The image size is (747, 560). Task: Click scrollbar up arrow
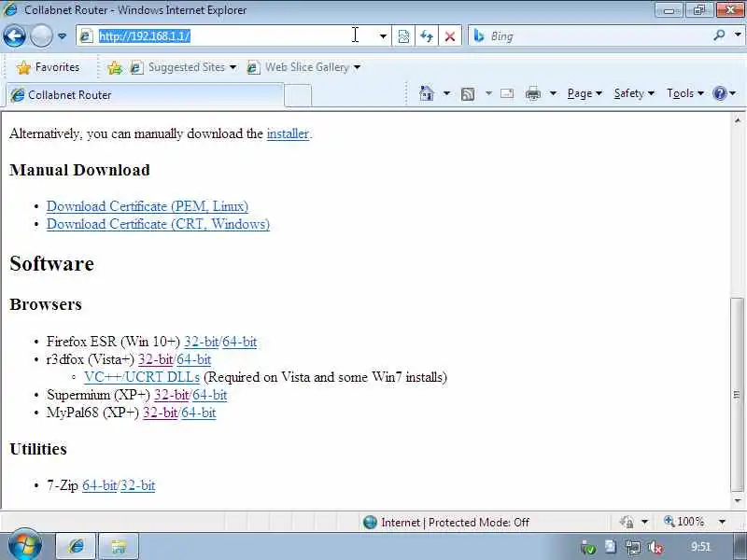[x=737, y=120]
